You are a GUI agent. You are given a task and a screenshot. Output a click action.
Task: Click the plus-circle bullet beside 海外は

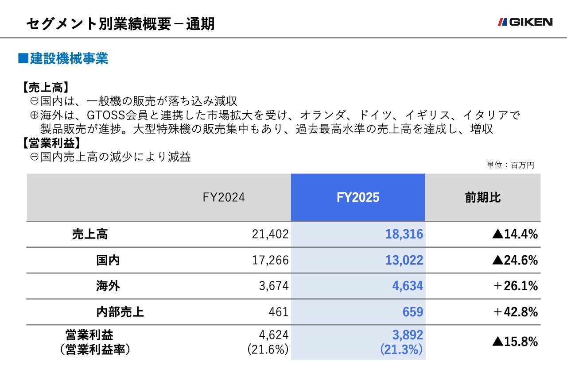click(34, 116)
